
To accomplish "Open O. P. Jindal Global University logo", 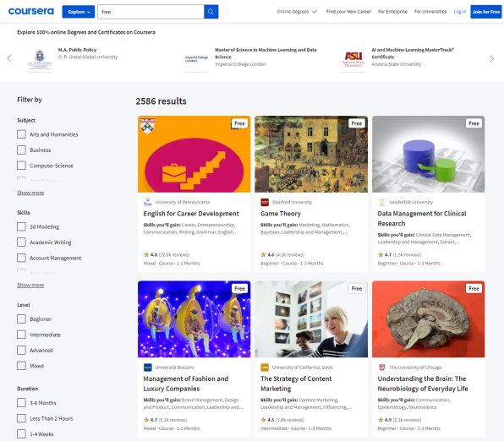I will (40, 58).
